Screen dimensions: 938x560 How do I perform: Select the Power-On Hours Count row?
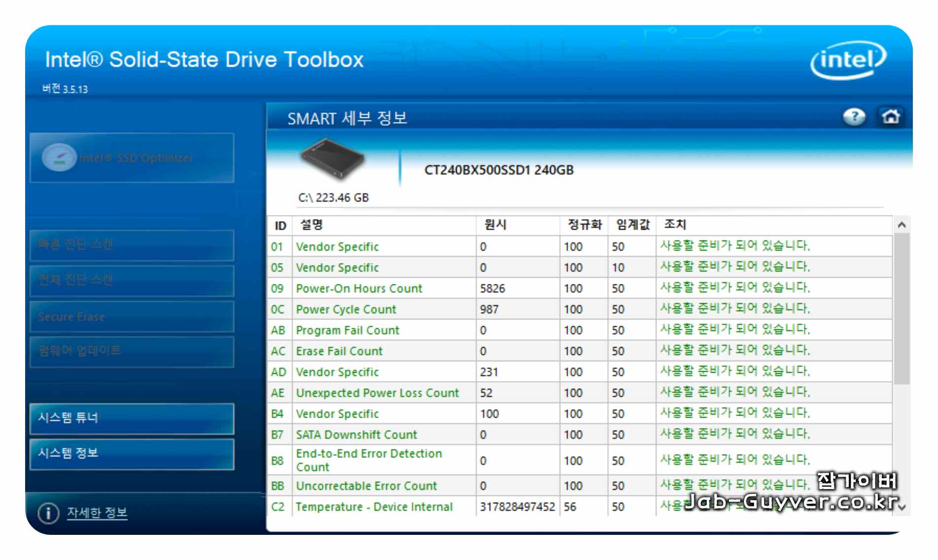click(580, 288)
